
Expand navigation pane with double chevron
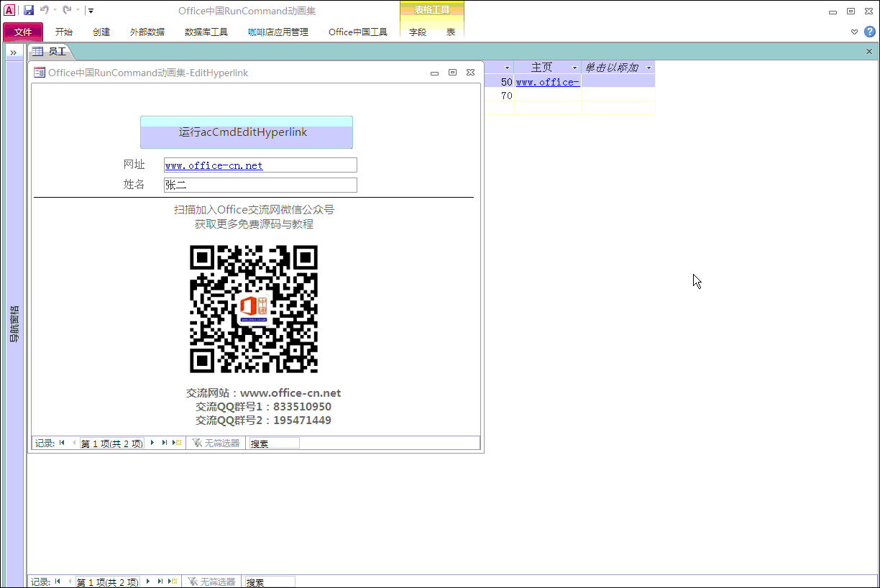click(x=14, y=52)
